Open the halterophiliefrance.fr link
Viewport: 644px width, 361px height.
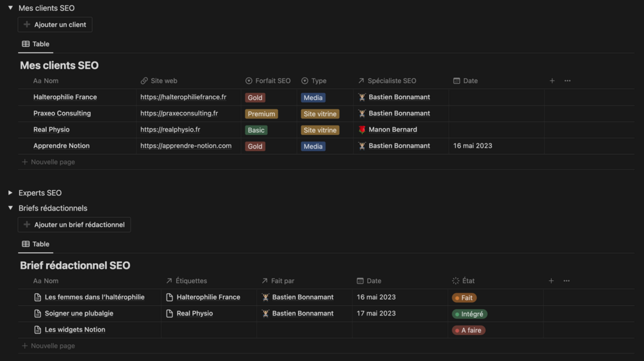coord(183,97)
